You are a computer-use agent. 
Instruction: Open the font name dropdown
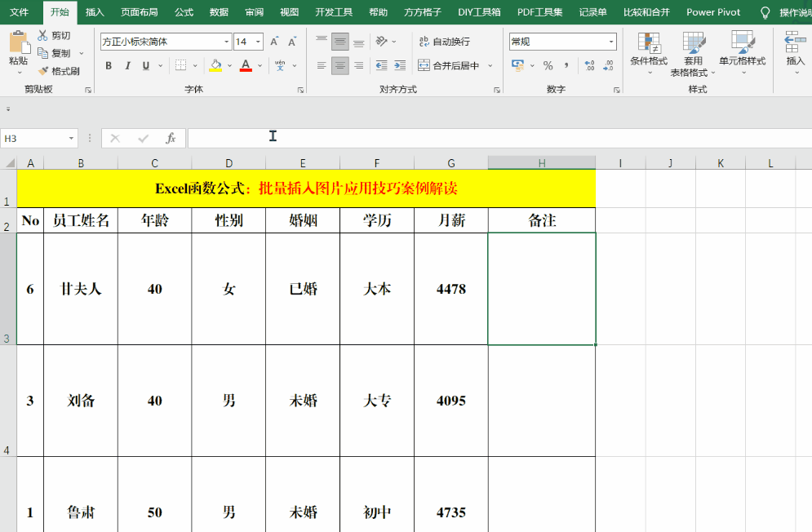226,42
